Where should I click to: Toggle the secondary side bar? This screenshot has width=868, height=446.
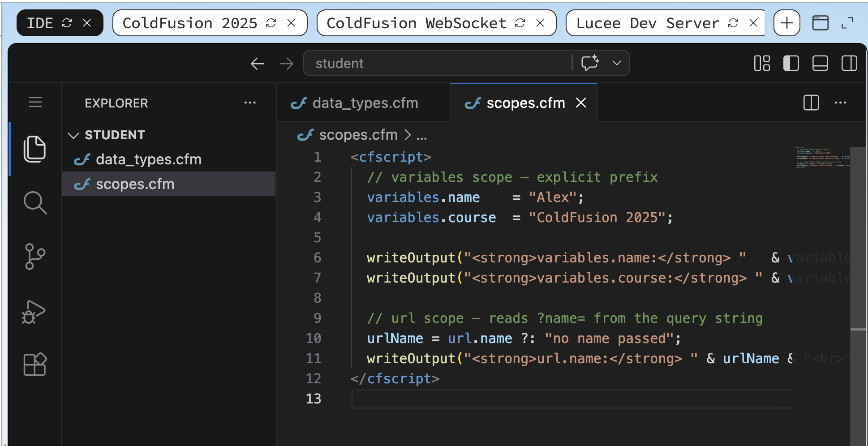point(849,63)
